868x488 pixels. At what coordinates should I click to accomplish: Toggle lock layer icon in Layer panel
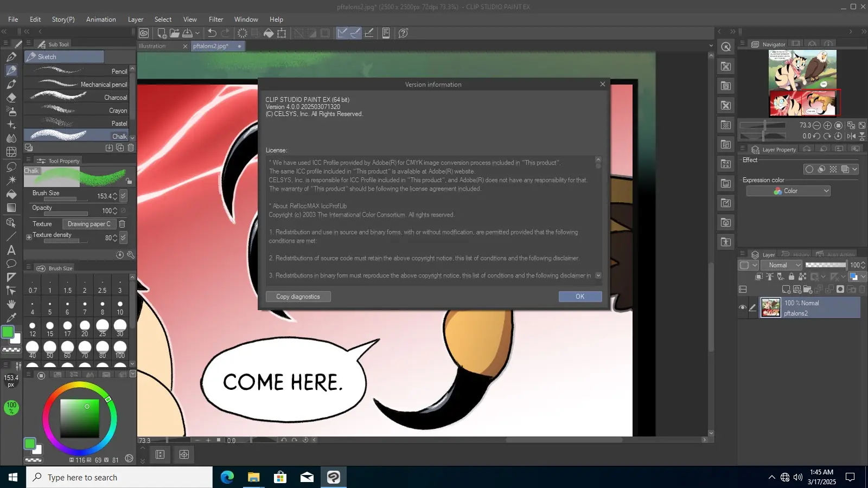[x=792, y=277]
